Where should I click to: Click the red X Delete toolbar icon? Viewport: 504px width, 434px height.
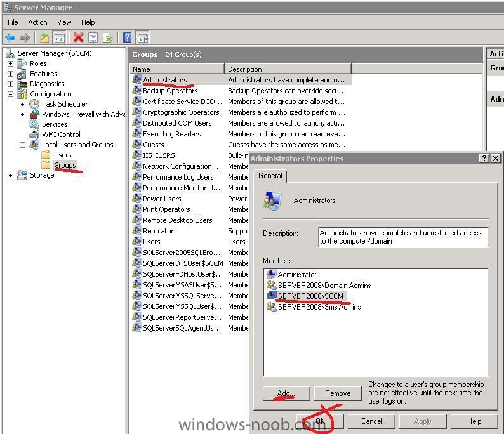79,38
